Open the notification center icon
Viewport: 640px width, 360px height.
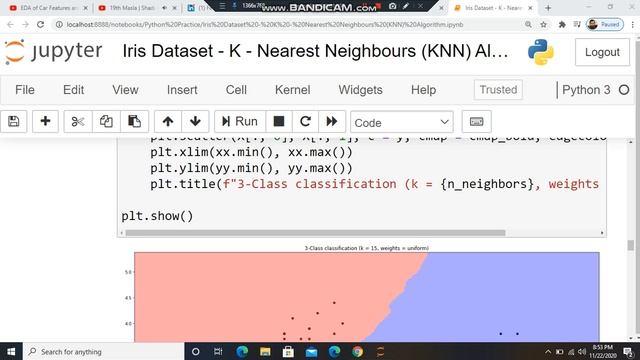(628, 351)
